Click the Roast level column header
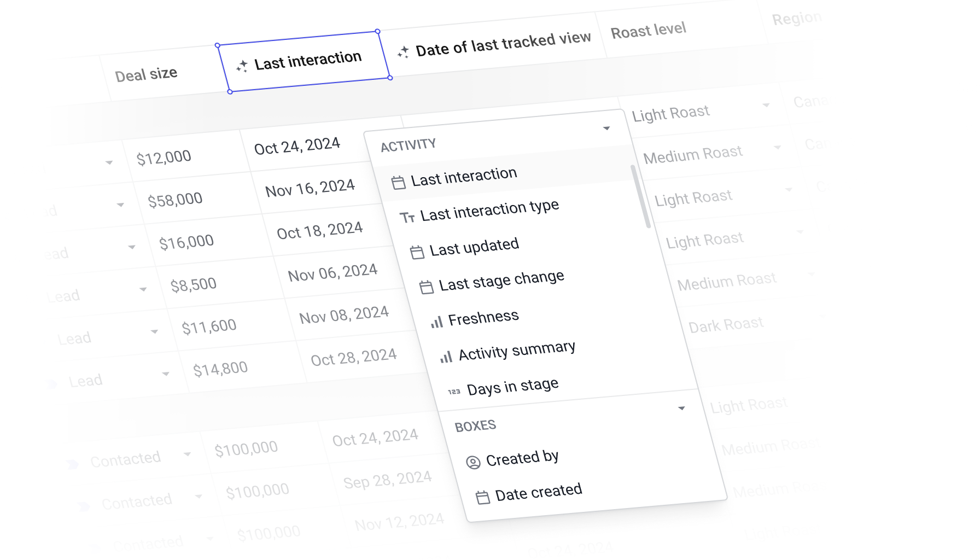The width and height of the screenshot is (980, 560). tap(650, 31)
